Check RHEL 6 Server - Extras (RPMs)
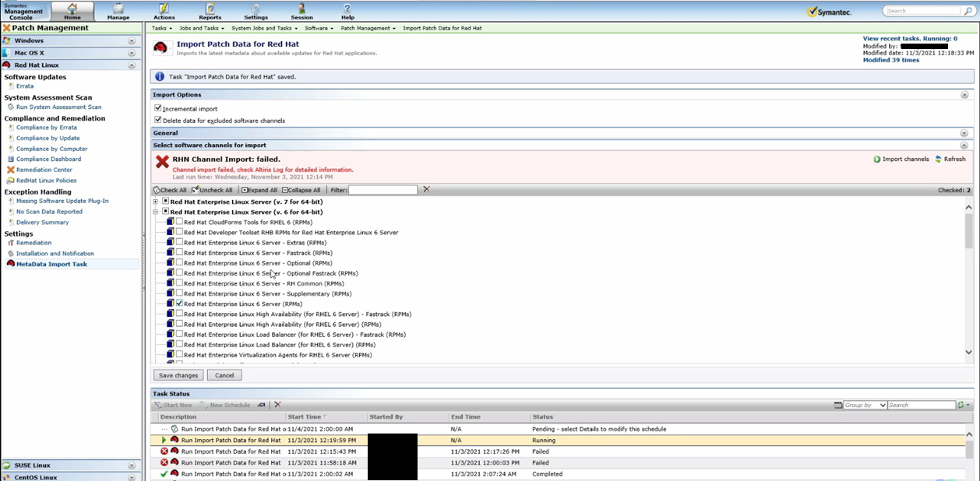Image resolution: width=980 pixels, height=481 pixels. [180, 242]
